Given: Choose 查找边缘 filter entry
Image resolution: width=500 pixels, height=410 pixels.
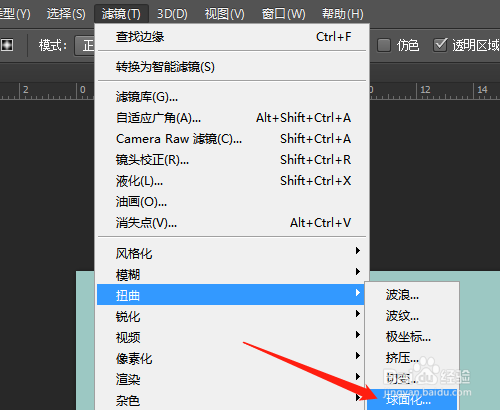Looking at the screenshot, I should (x=233, y=37).
